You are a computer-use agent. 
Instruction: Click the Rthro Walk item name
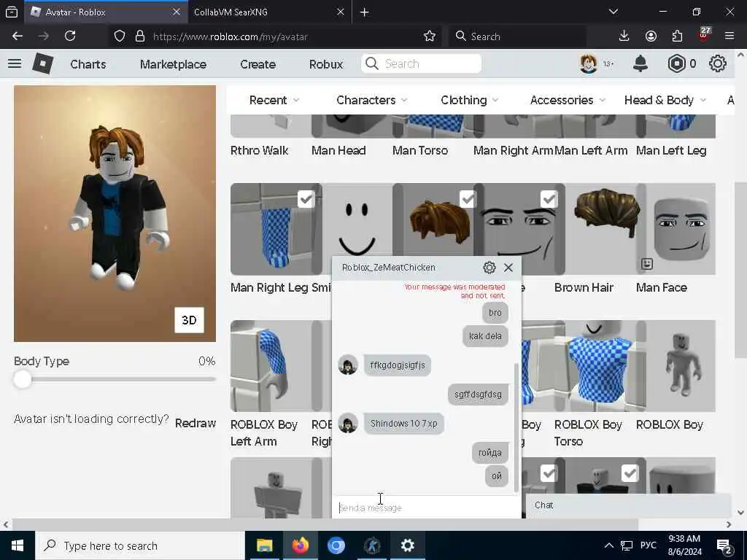click(x=259, y=150)
